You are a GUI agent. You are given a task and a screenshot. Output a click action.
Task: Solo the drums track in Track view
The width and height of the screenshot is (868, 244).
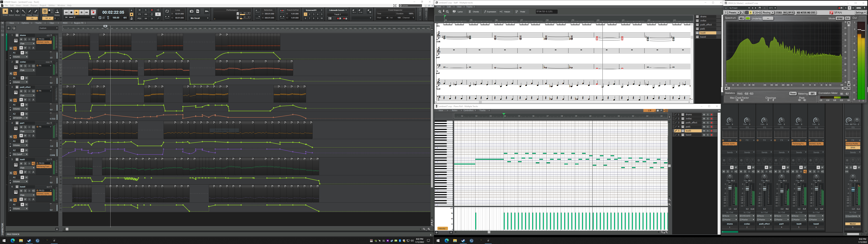[x=25, y=39]
